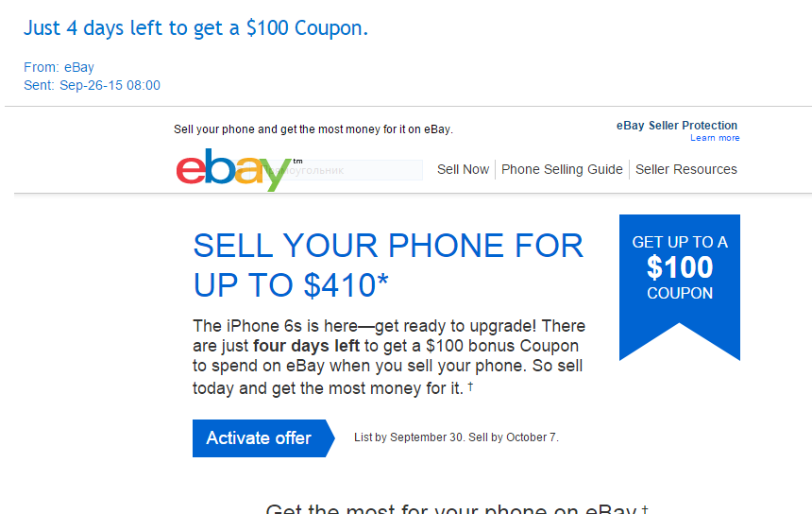This screenshot has width=812, height=514.
Task: Follow the Learn more link
Action: click(715, 138)
